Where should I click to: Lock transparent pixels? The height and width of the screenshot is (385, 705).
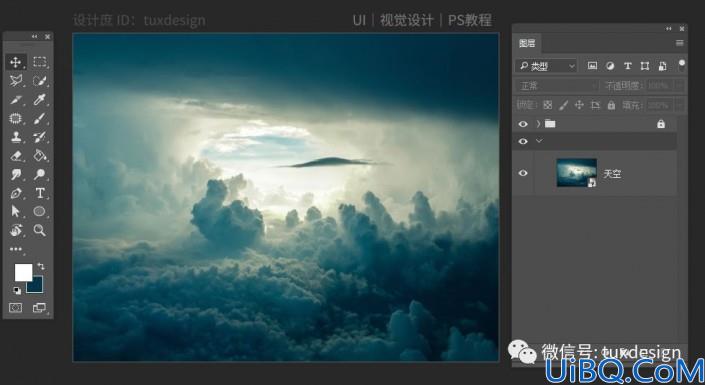pyautogui.click(x=547, y=105)
